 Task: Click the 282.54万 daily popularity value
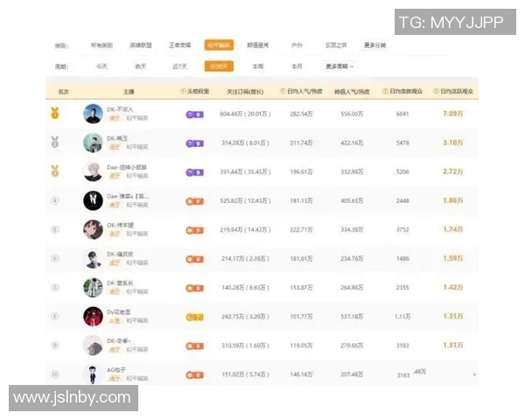click(301, 114)
